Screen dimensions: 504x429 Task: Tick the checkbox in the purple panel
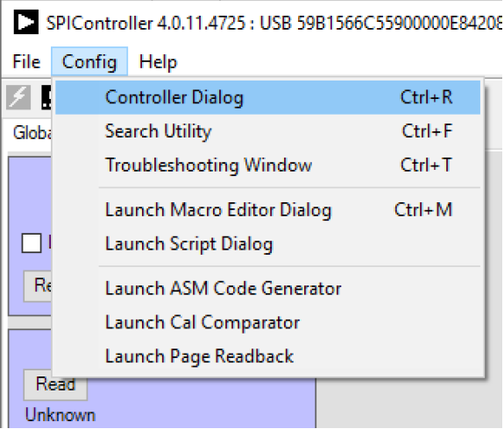(x=32, y=243)
